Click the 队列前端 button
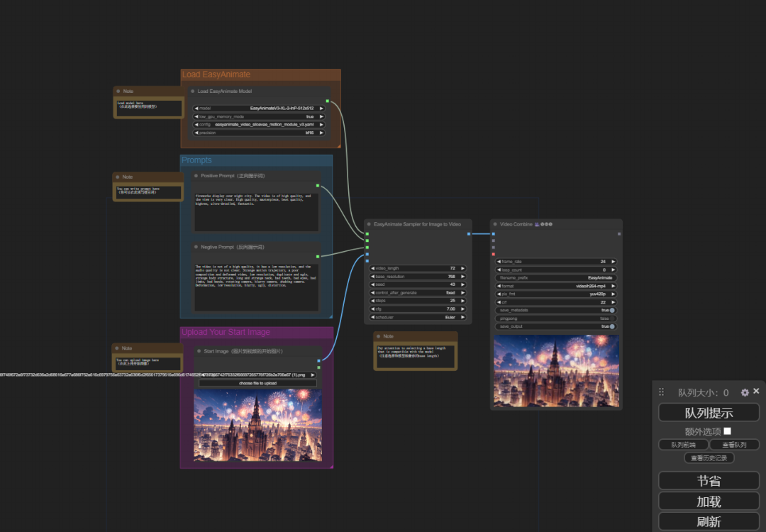The image size is (766, 532). tap(684, 445)
